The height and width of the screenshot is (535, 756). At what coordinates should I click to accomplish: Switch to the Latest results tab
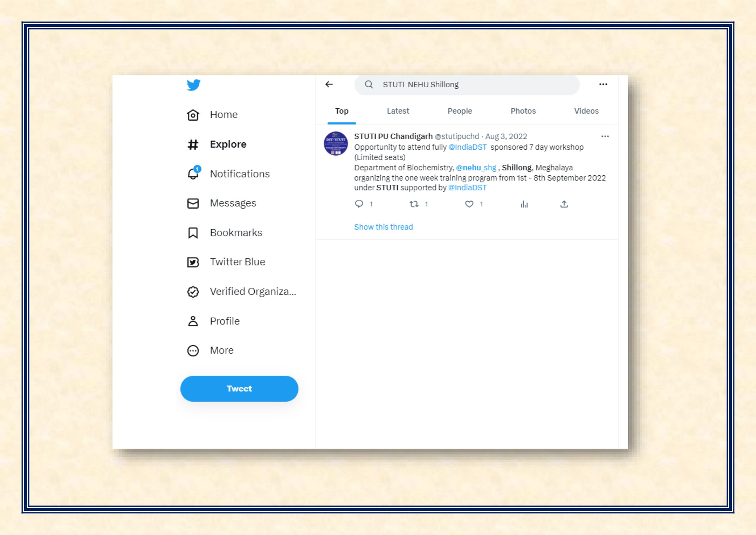[x=398, y=111]
